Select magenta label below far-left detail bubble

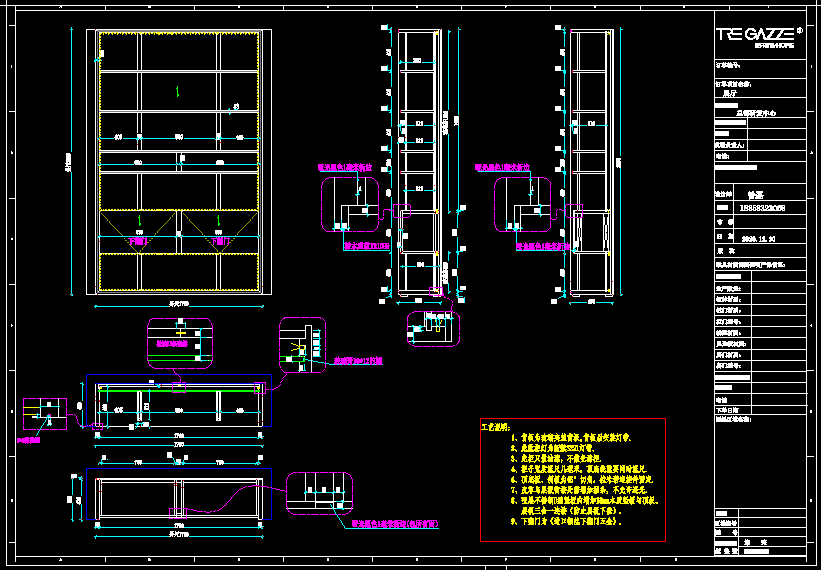click(29, 441)
